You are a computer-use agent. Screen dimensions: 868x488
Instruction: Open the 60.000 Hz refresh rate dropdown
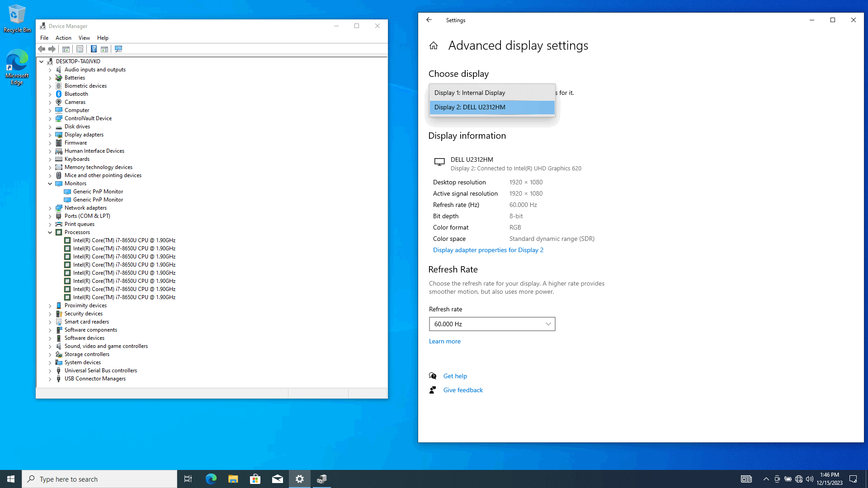click(x=492, y=324)
